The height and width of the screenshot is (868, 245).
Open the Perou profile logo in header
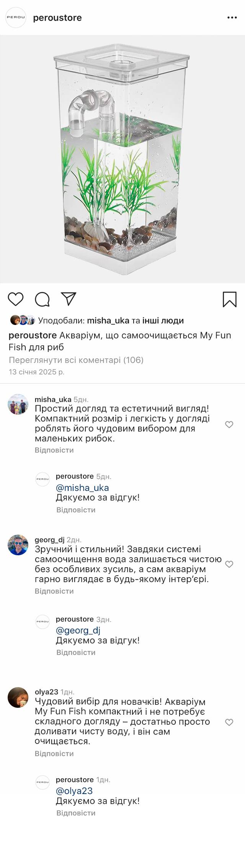point(16,18)
